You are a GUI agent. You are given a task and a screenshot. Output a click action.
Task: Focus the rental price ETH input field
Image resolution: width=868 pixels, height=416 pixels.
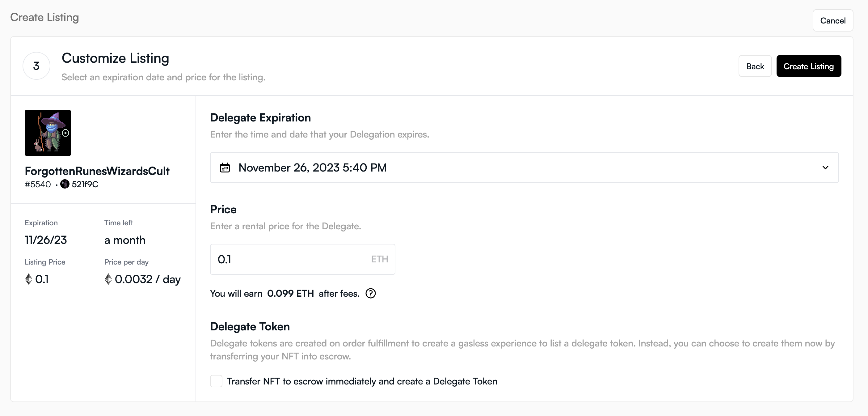(x=290, y=259)
